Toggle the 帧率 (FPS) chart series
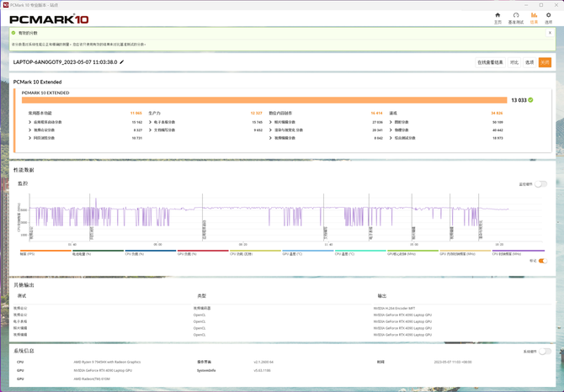This screenshot has width=564, height=392. (x=45, y=252)
